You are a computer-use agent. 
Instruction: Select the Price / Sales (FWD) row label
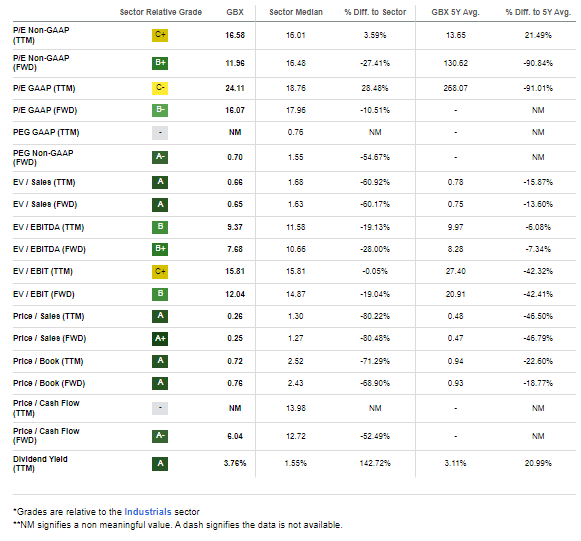pos(49,338)
